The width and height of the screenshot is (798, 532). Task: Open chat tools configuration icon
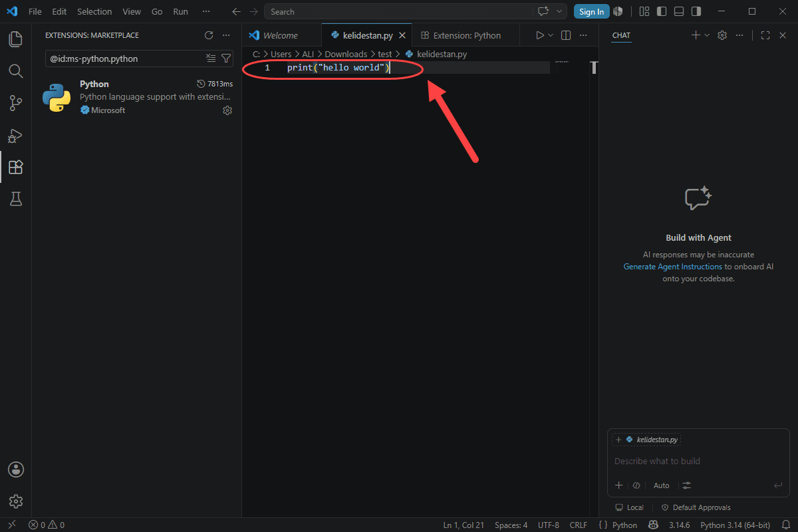pos(687,485)
